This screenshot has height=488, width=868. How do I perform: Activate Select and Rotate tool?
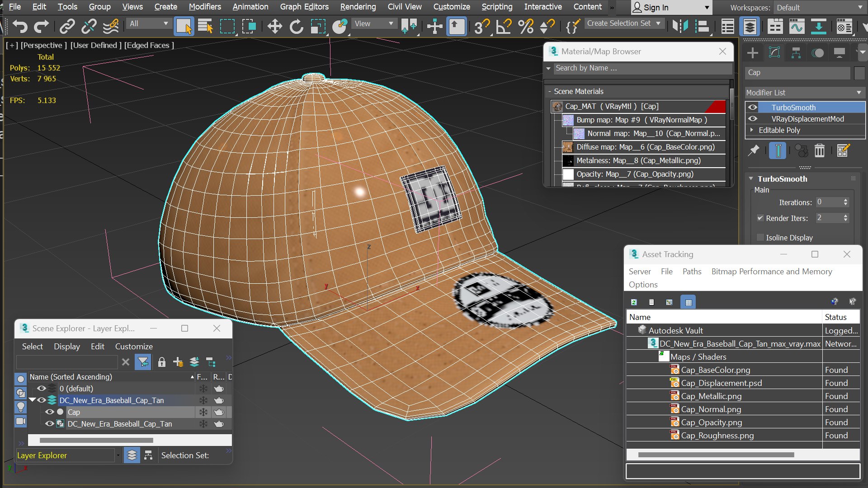click(x=296, y=26)
